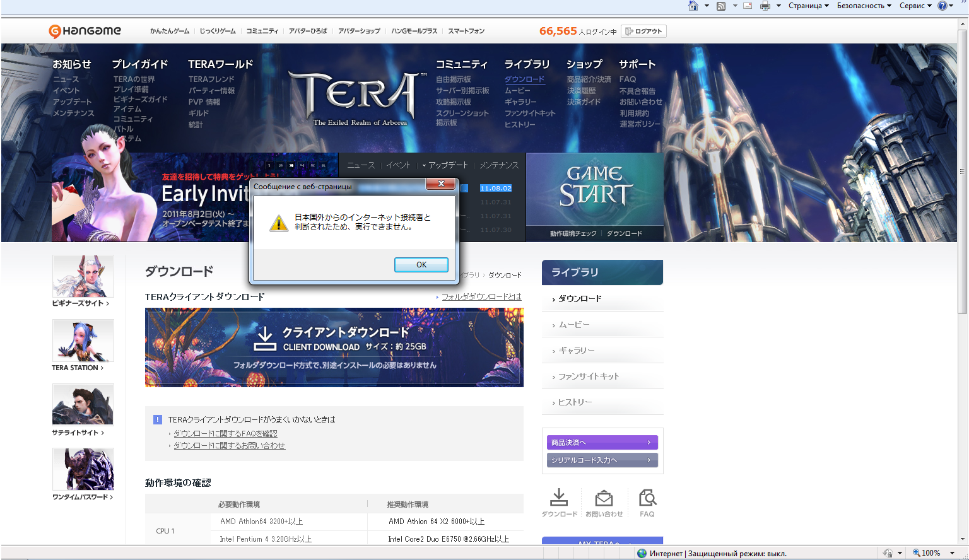969x560 pixels.
Task: Open the TERA STATION thumbnail
Action: point(83,341)
